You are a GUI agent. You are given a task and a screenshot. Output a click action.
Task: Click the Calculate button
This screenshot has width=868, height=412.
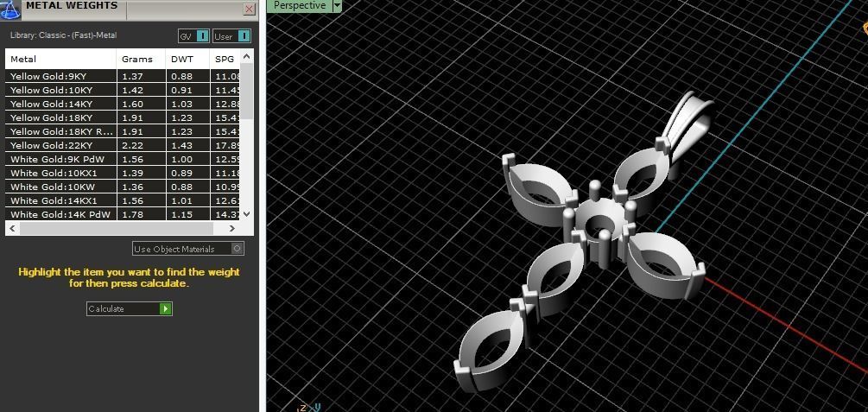129,308
